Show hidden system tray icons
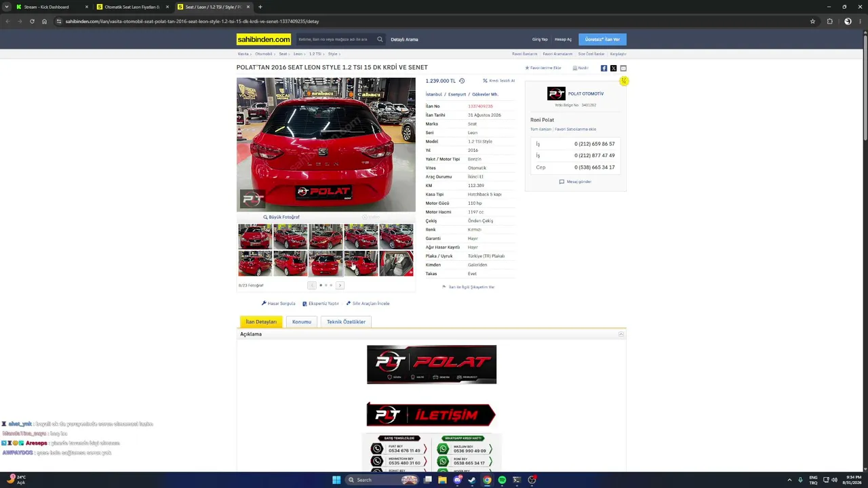Screen dimensions: 868x488 (789, 480)
